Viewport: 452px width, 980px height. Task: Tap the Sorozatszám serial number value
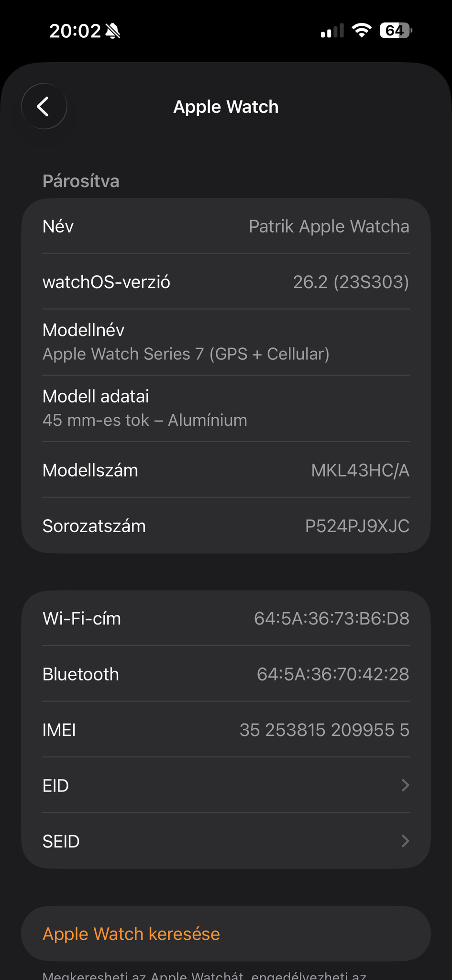pos(357,526)
